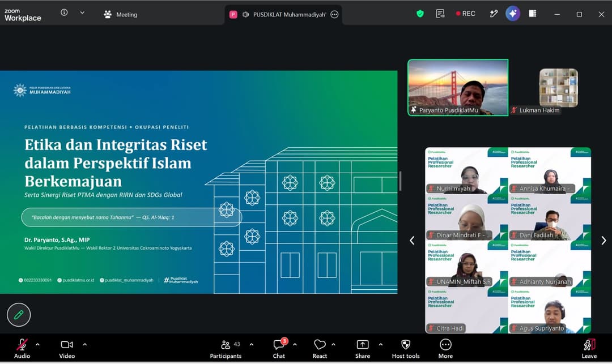The image size is (612, 364).
Task: Click the Zoom Workplace logo
Action: [x=23, y=15]
